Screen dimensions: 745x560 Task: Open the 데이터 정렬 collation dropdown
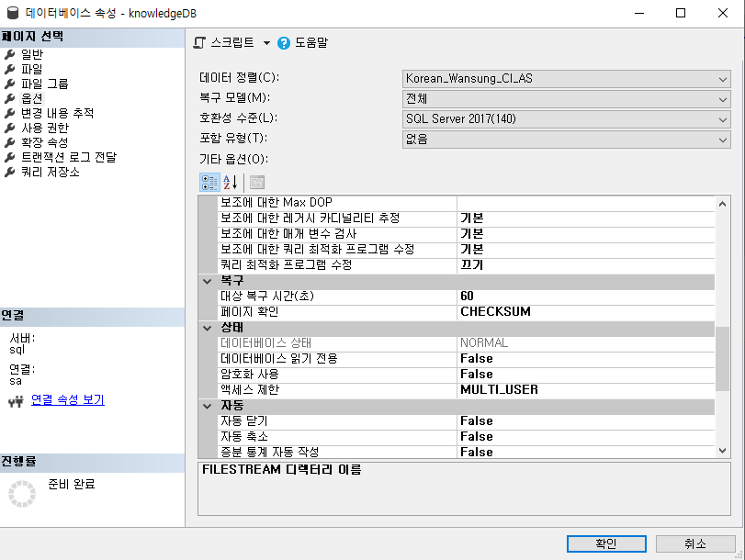[x=567, y=79]
